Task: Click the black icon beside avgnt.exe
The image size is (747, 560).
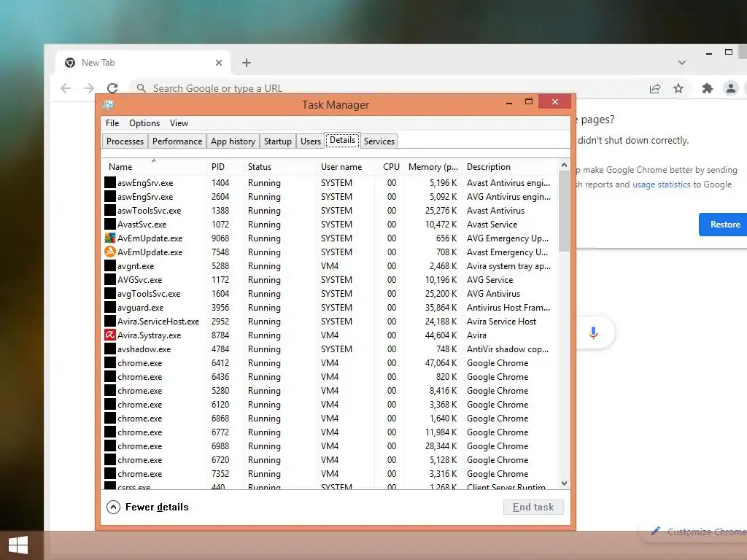Action: [x=110, y=265]
